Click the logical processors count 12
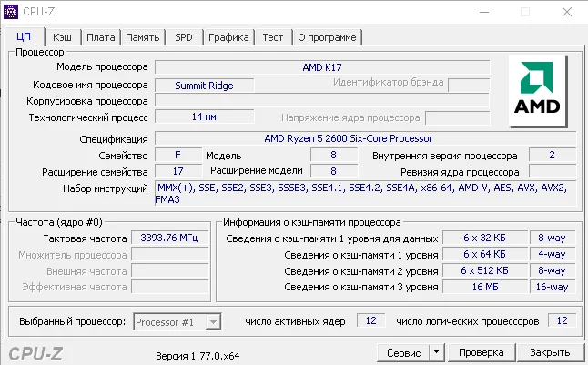Screen dimensions: 588x365 pyautogui.click(x=562, y=320)
